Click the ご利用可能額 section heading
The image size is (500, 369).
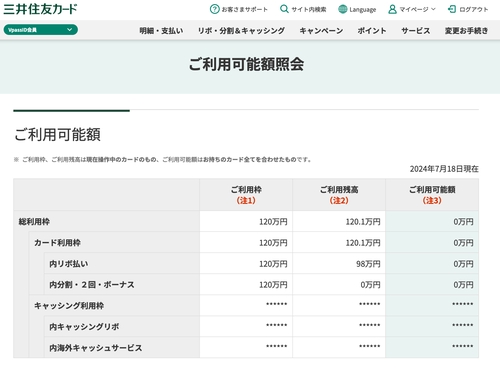(57, 134)
